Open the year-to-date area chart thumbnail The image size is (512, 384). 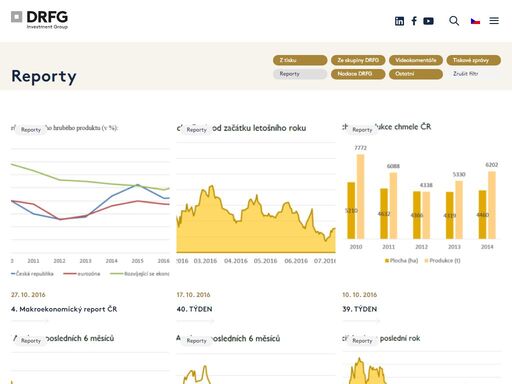(256, 200)
